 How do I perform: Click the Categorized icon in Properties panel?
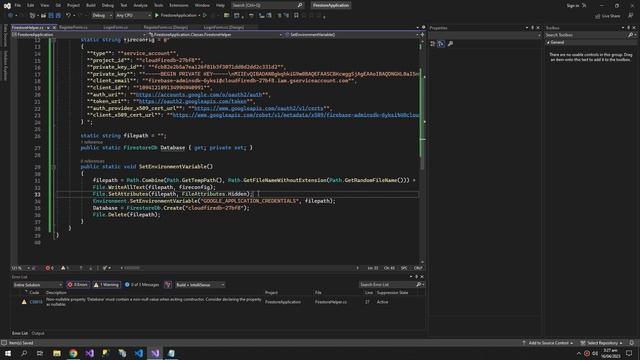tap(433, 44)
